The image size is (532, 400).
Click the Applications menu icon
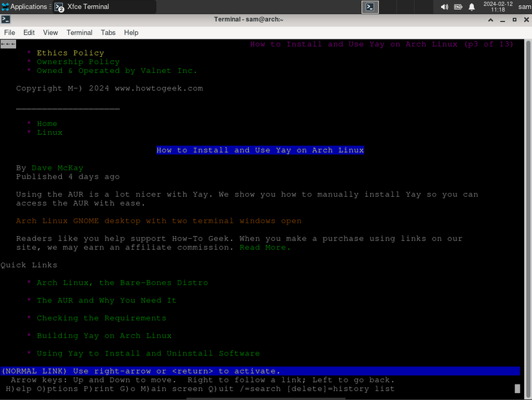pyautogui.click(x=5, y=6)
